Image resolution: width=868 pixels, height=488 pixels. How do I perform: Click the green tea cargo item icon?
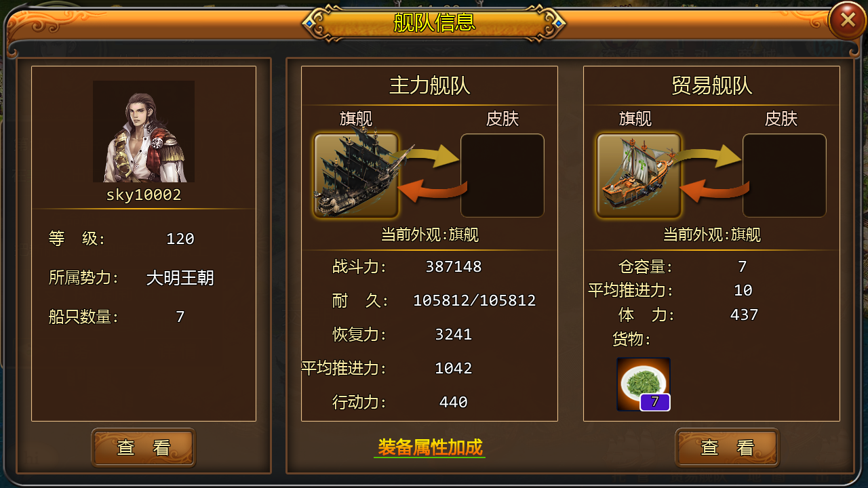pyautogui.click(x=644, y=384)
